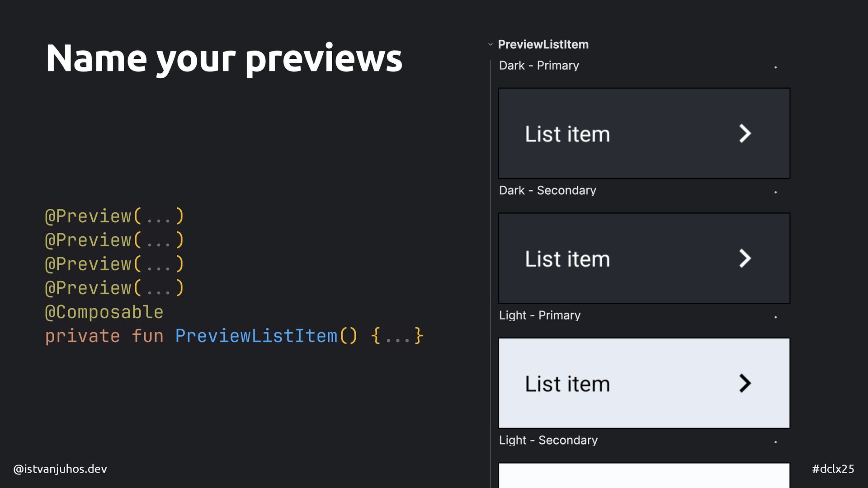
Task: Select the Light - Primary preview label
Action: click(540, 315)
